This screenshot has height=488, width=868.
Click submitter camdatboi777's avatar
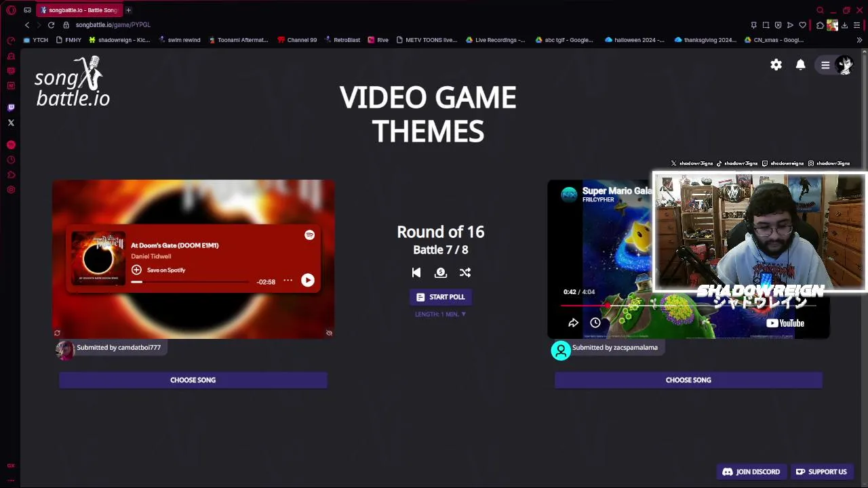tap(64, 350)
